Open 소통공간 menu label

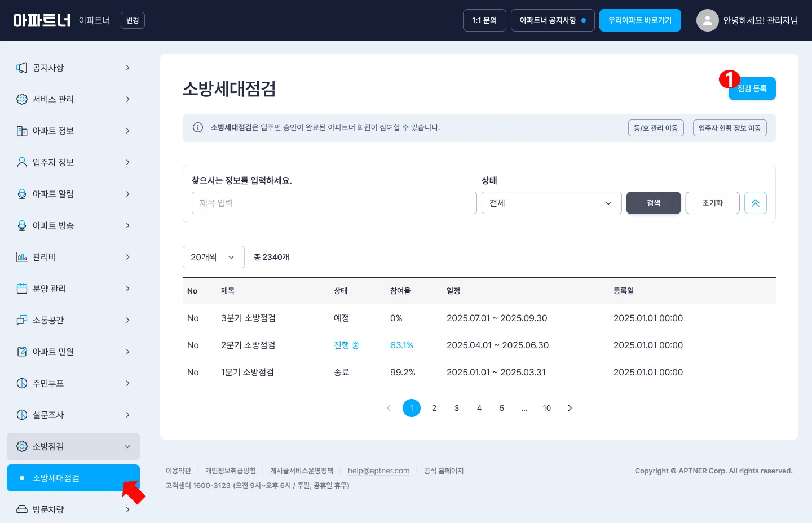click(x=48, y=320)
